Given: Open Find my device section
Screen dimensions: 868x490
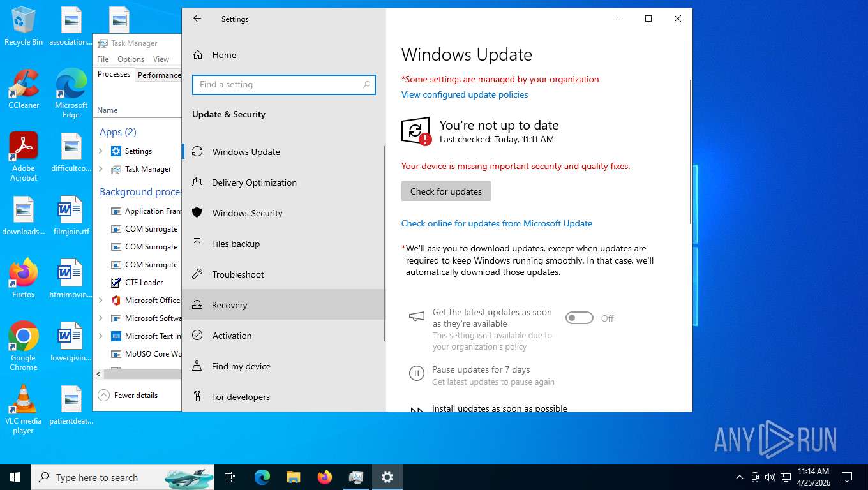Looking at the screenshot, I should [x=283, y=366].
